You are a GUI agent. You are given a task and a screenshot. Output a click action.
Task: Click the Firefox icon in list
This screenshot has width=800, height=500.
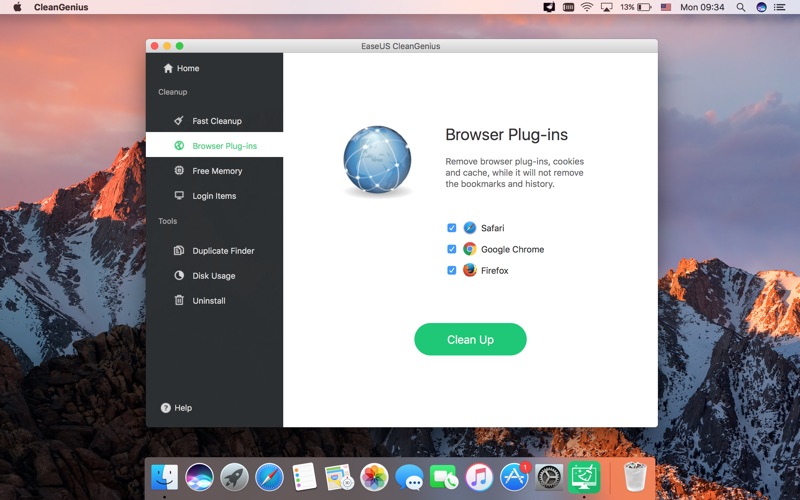[469, 270]
